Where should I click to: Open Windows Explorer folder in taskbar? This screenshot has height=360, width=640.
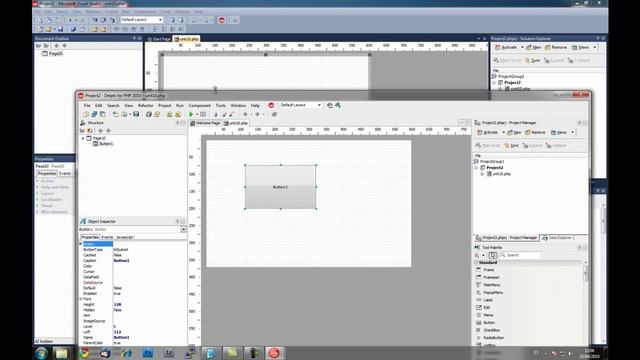(62, 353)
